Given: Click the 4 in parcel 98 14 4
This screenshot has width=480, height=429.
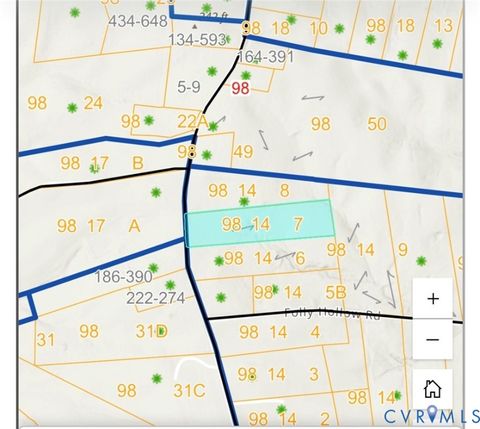Looking at the screenshot, I should coord(315,332).
